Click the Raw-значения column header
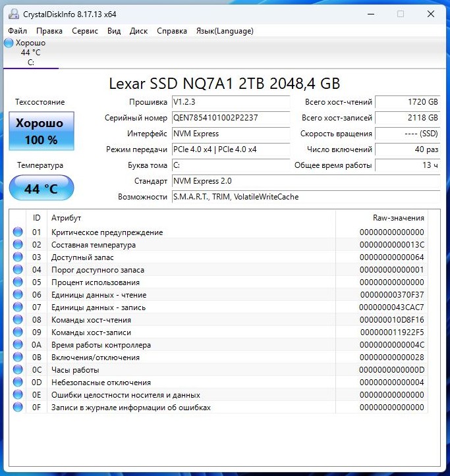This screenshot has height=476, width=450. coord(381,218)
